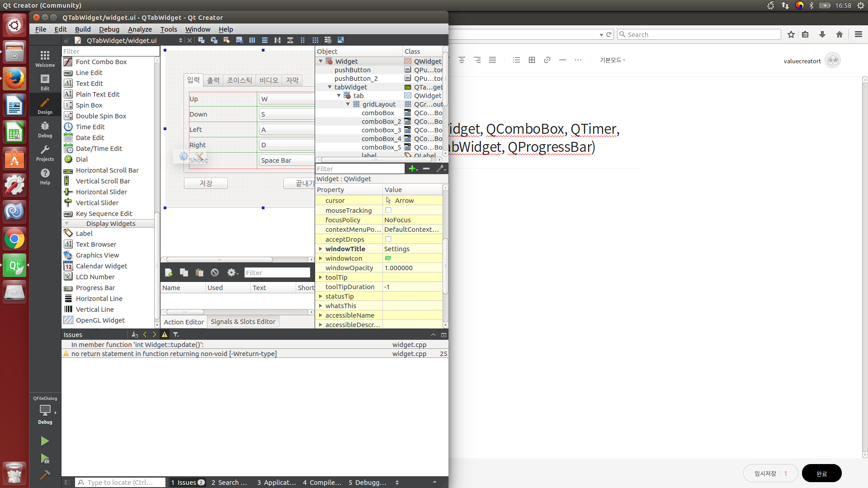Click the green Run button
The image size is (868, 488).
pyautogui.click(x=45, y=441)
